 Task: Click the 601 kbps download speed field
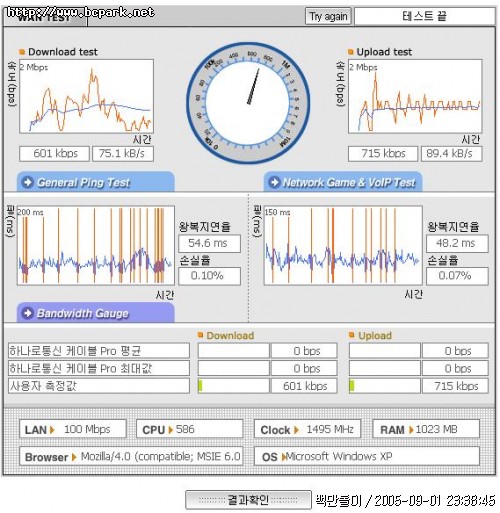point(54,154)
